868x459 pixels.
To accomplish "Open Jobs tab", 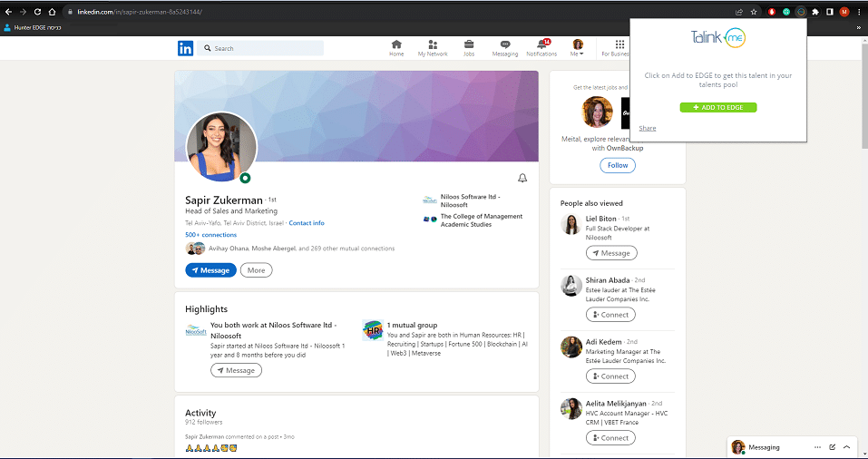I will [469, 48].
